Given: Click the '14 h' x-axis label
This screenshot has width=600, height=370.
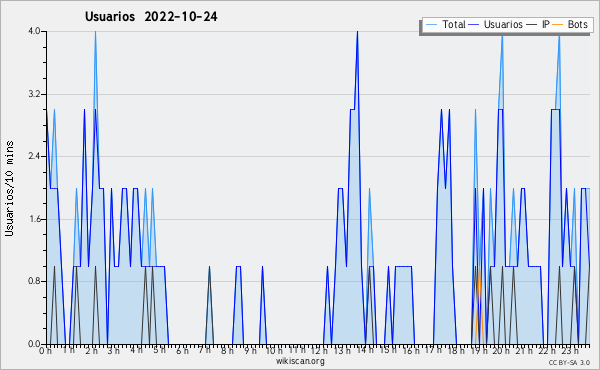Looking at the screenshot, I should click(365, 350).
